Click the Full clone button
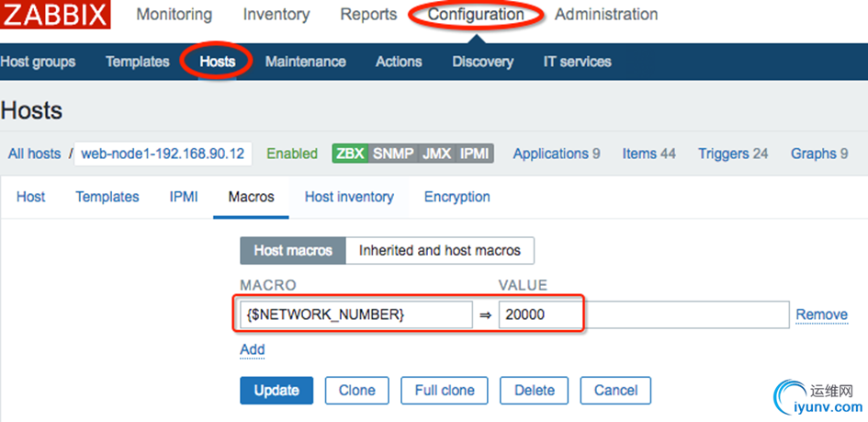This screenshot has width=868, height=422. (445, 390)
